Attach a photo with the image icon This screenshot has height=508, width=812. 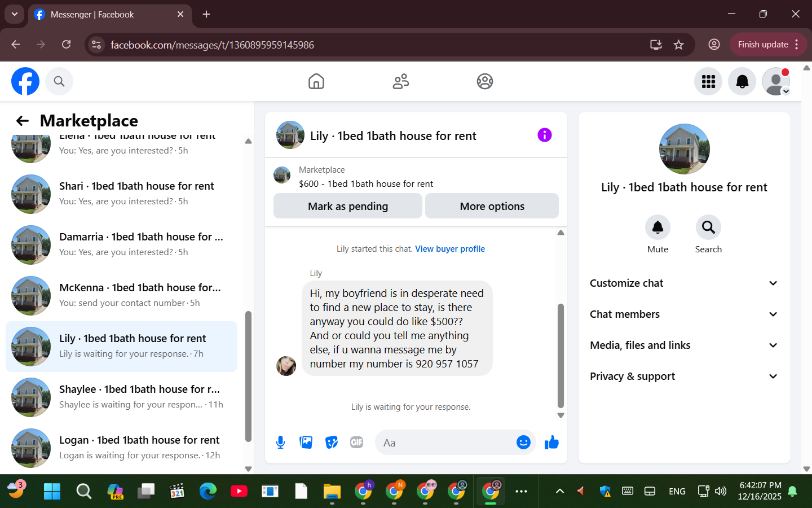tap(306, 443)
